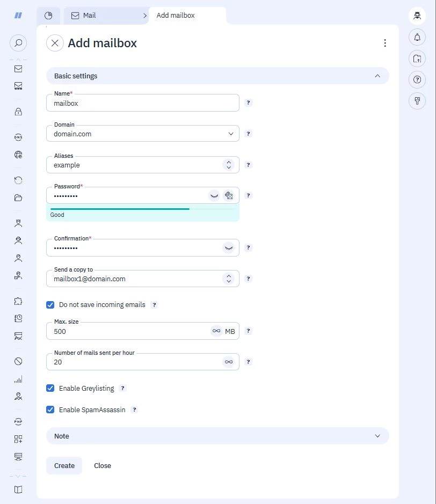The image size is (436, 504).
Task: Toggle the Enable SpamAssassin checkbox
Action: tap(50, 410)
